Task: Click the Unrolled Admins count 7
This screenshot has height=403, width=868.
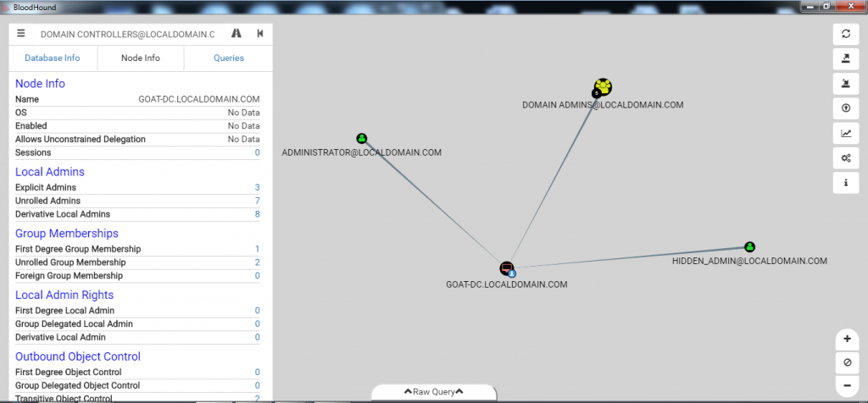Action: click(x=257, y=201)
